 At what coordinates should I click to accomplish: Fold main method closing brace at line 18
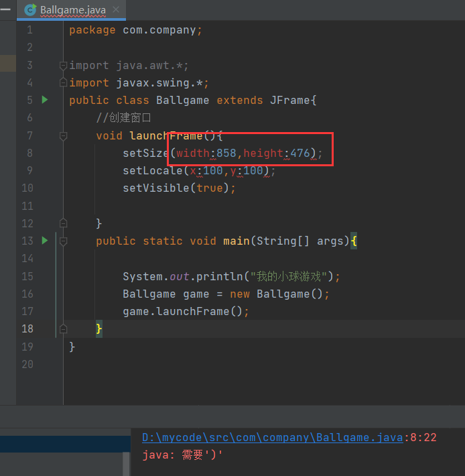(x=63, y=329)
